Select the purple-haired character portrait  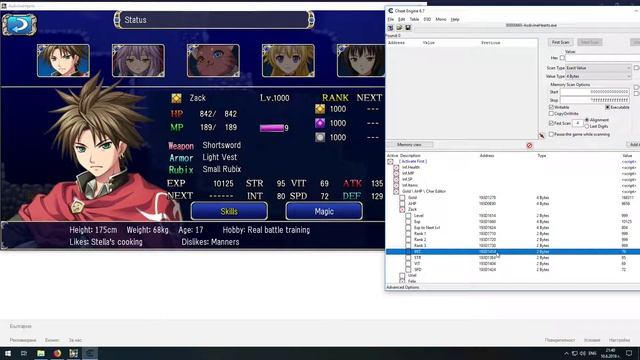click(x=138, y=60)
